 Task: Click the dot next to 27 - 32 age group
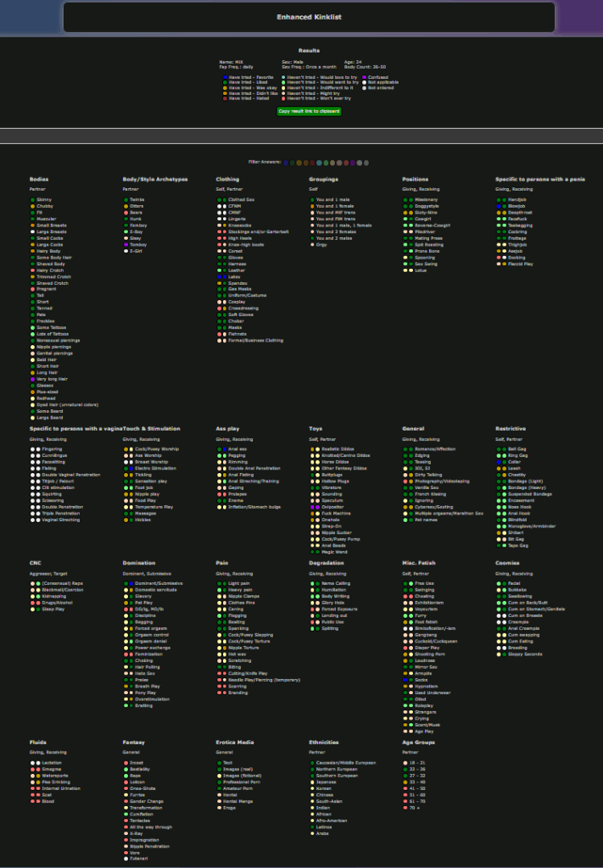tap(405, 776)
